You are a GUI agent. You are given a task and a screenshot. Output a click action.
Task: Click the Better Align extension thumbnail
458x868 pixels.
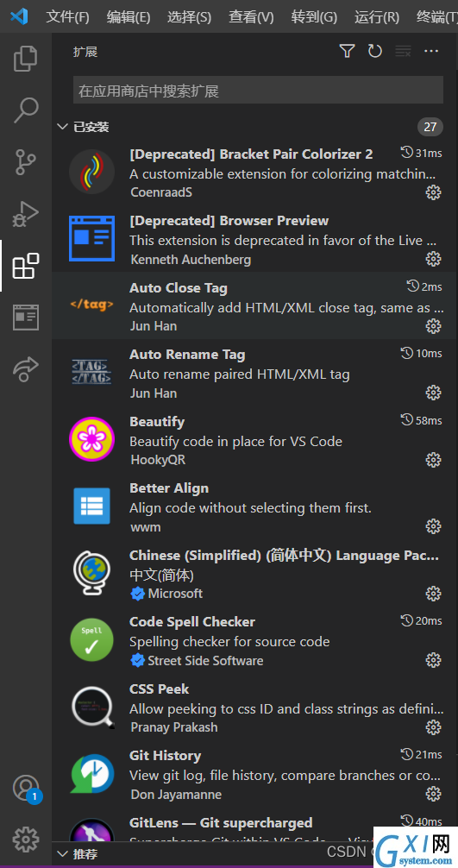[x=91, y=506]
